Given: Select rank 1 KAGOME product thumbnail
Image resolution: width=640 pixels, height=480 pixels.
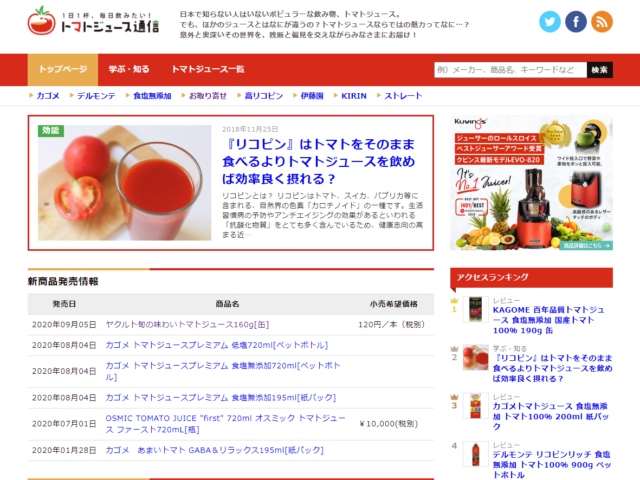Looking at the screenshot, I should point(470,314).
